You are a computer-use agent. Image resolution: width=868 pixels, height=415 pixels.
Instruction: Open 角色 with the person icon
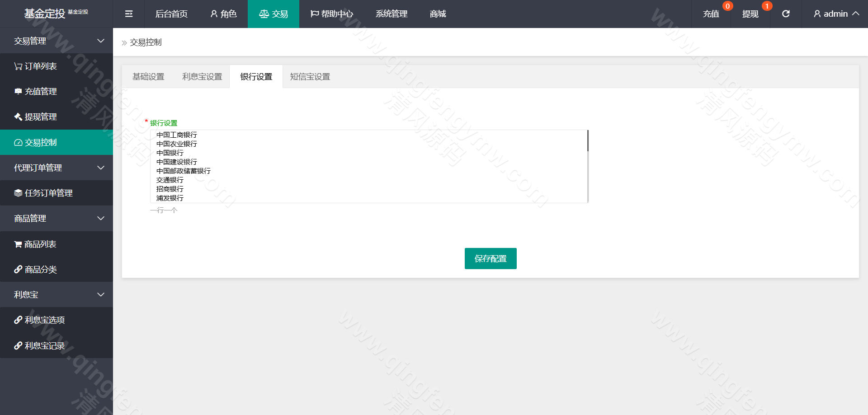click(x=223, y=14)
